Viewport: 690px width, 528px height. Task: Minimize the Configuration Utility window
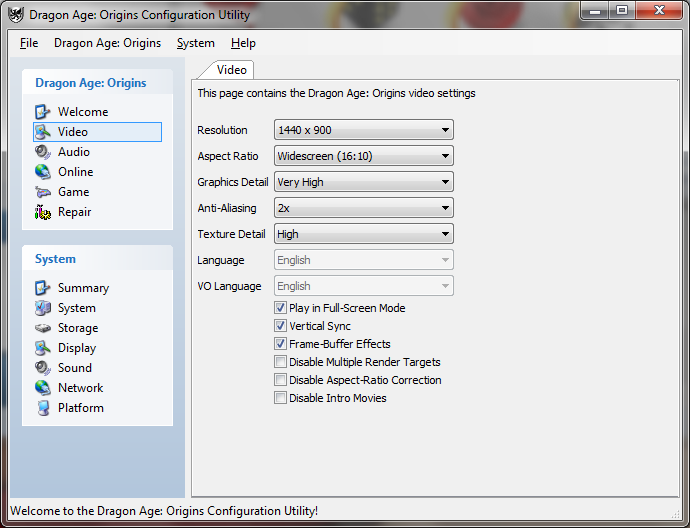click(x=595, y=11)
